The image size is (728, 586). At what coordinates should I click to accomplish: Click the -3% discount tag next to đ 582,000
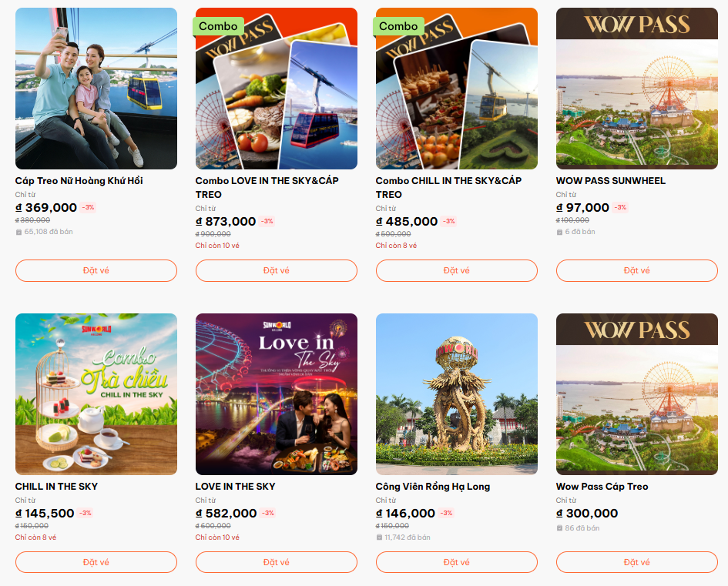click(268, 513)
